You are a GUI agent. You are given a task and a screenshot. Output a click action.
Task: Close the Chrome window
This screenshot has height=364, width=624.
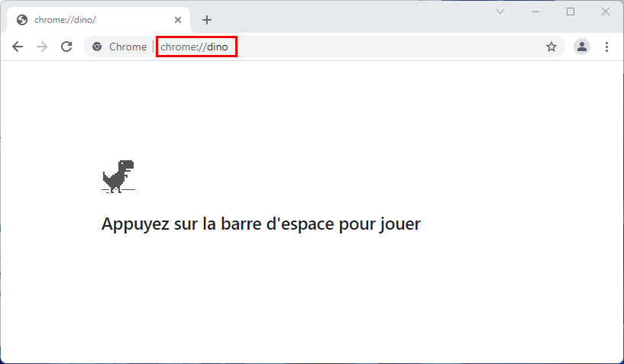[606, 11]
